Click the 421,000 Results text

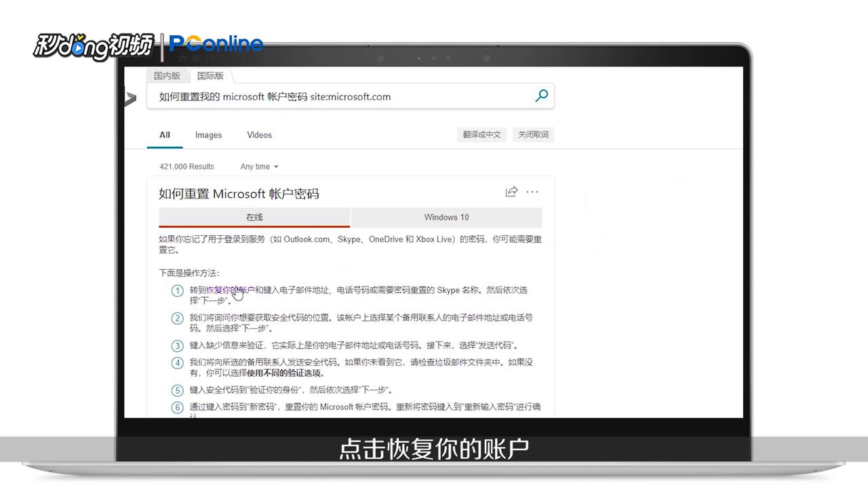186,167
